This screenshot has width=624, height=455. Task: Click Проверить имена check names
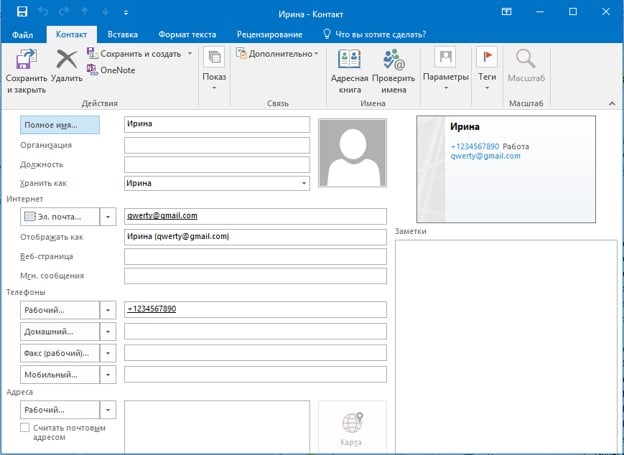point(394,72)
